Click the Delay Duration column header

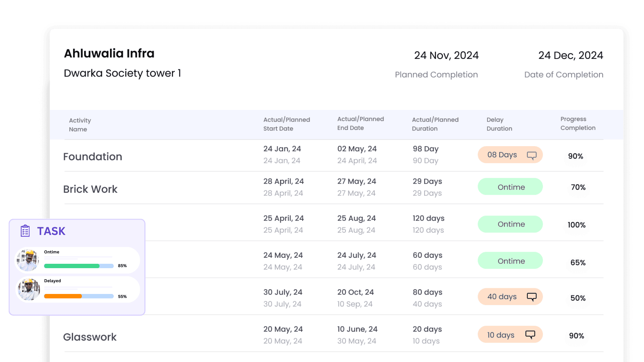point(499,124)
